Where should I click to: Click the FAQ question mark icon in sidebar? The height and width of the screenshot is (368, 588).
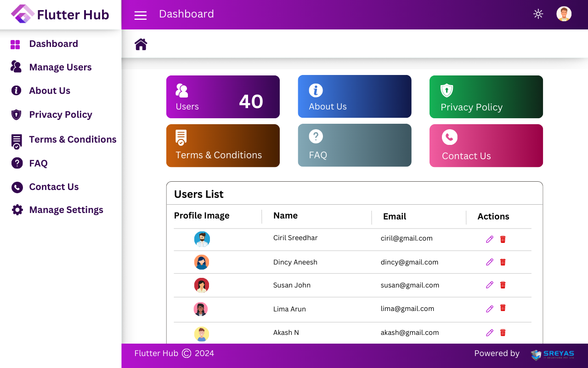point(17,163)
